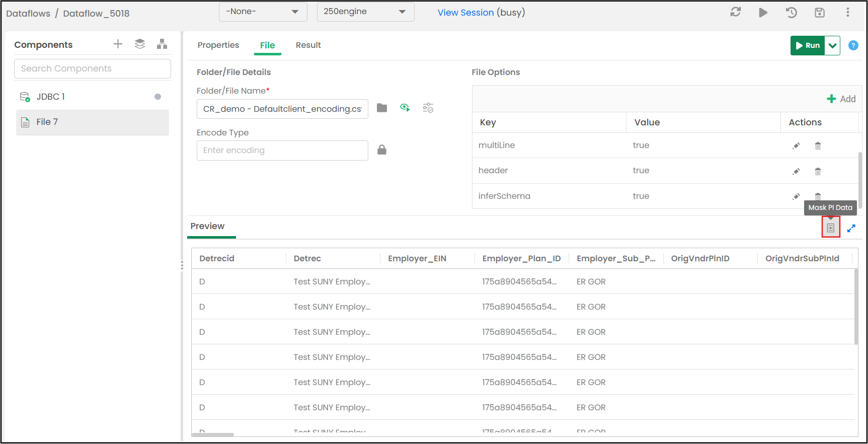Expand the Run button dropdown arrow

(833, 45)
